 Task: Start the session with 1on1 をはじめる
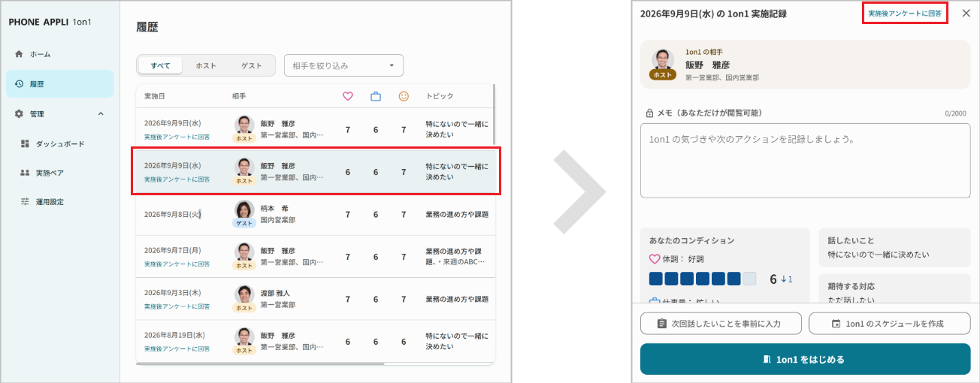[805, 359]
